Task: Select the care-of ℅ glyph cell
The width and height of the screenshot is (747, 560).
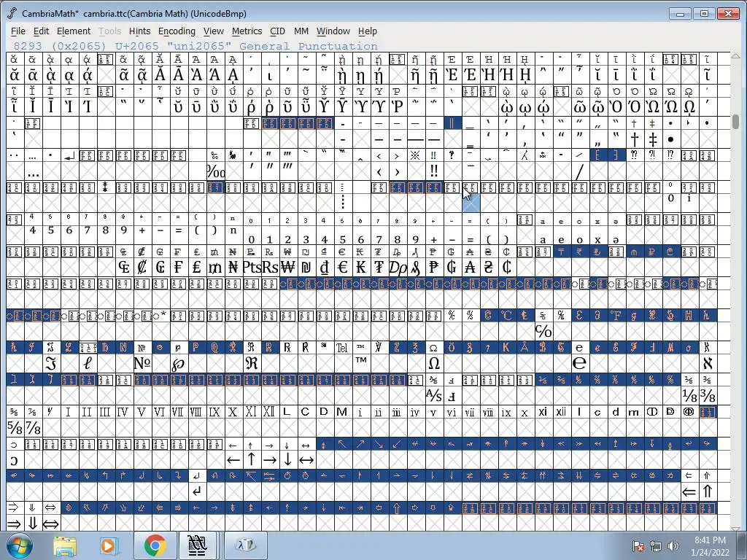Action: click(x=543, y=331)
